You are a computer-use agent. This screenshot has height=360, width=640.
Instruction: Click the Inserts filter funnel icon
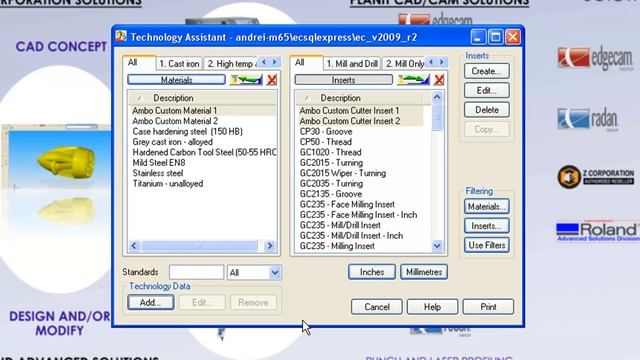pos(413,80)
